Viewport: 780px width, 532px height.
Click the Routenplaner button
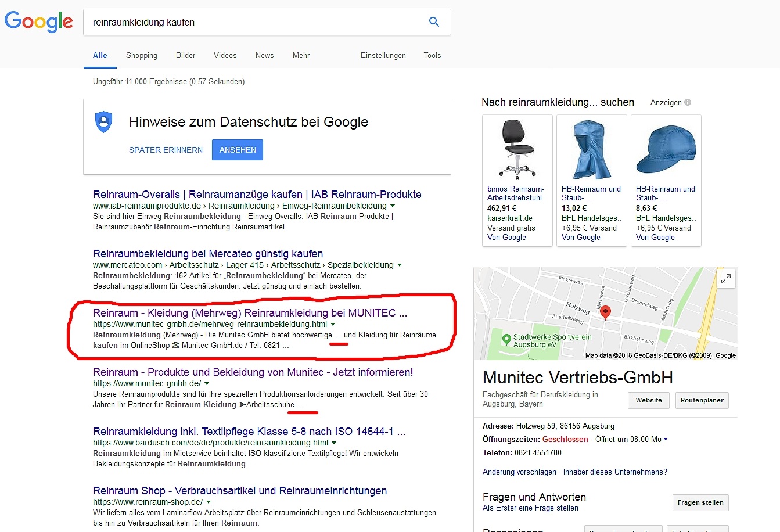(x=702, y=400)
